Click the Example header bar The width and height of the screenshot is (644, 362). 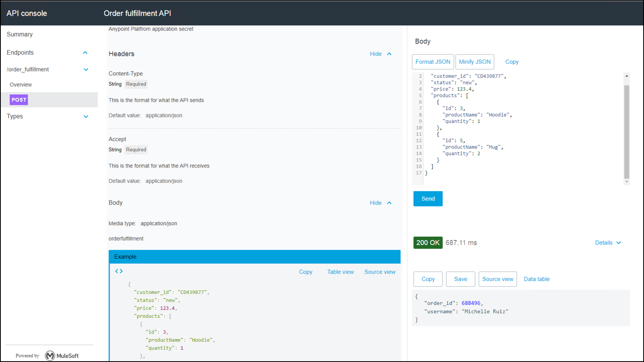click(x=255, y=257)
